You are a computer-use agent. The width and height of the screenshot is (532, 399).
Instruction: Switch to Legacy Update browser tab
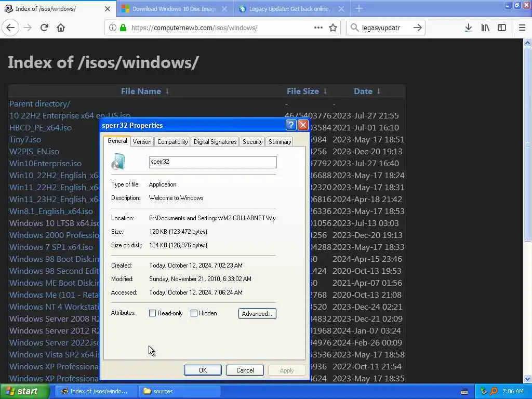coord(292,9)
